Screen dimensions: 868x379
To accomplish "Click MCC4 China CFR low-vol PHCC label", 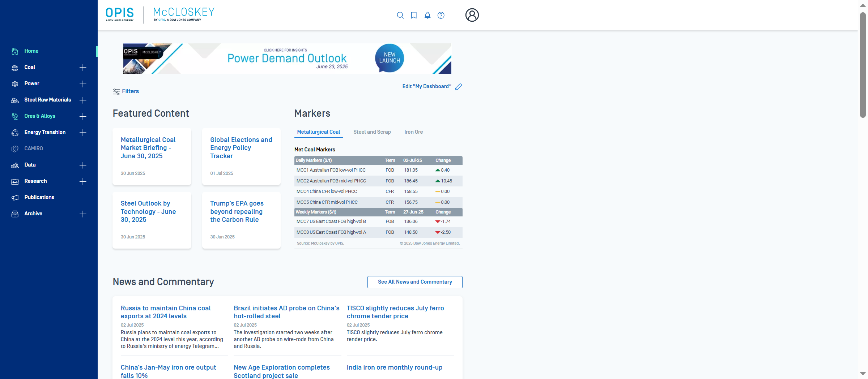I will (327, 191).
